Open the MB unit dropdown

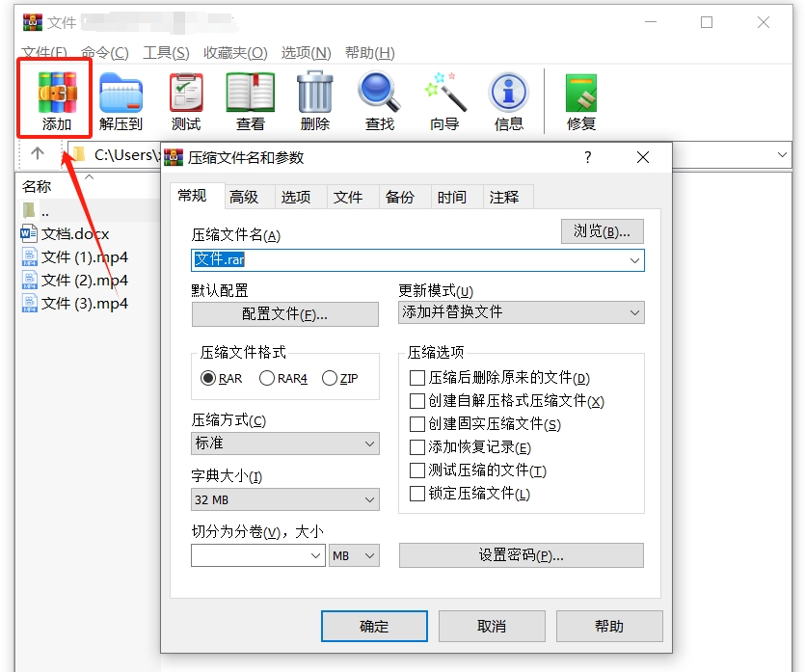click(x=354, y=555)
